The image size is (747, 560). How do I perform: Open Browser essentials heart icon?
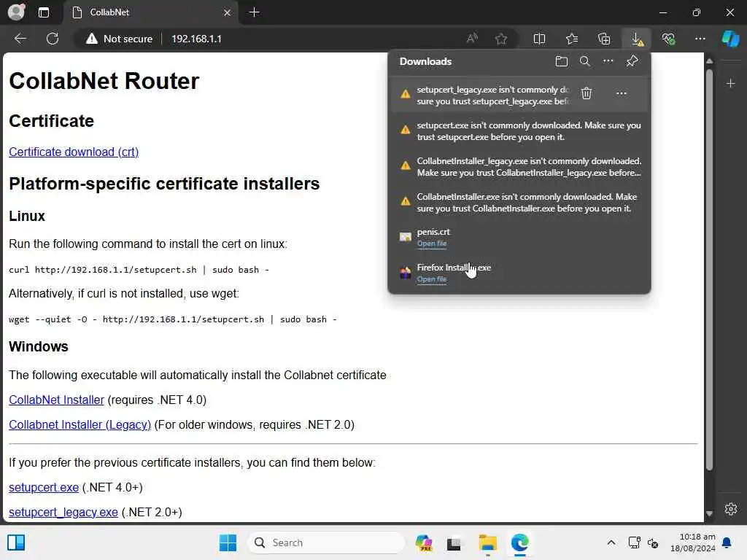(x=669, y=39)
